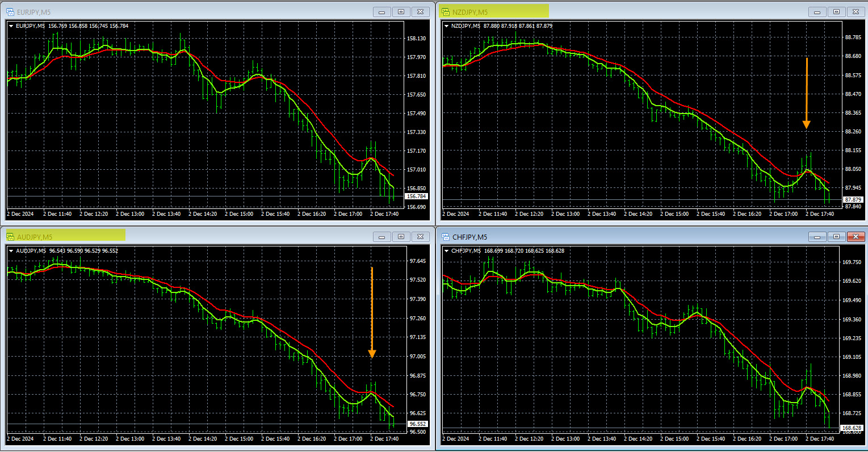The image size is (868, 452).
Task: Click the 96.552 price label on AUDJPY
Action: tap(417, 424)
